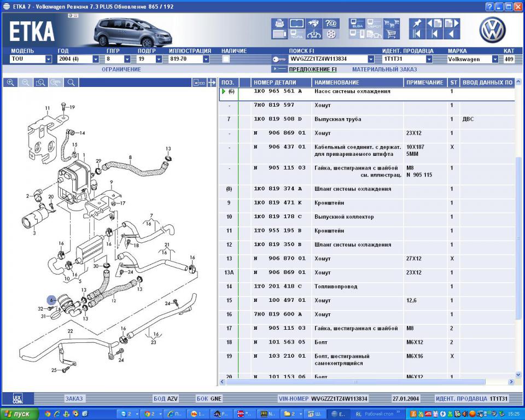Viewport: 525px width, 420px height.
Task: Zoom into selected area of illustration
Action: [x=41, y=83]
